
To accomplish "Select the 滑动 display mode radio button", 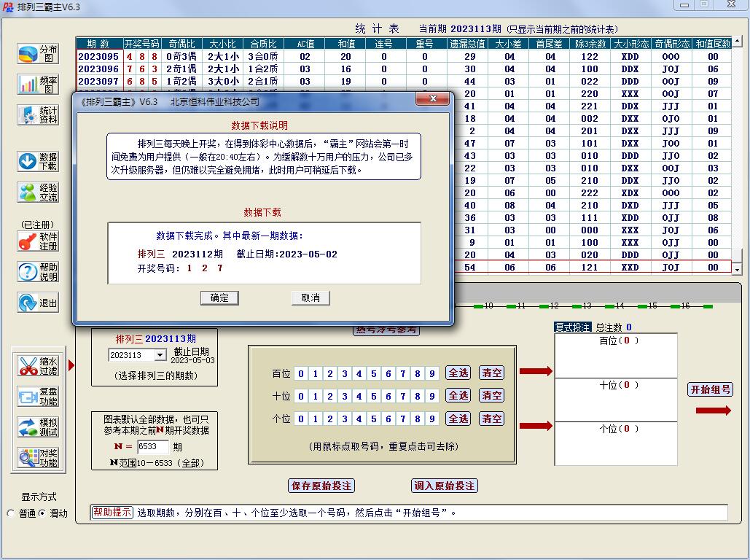I will point(42,513).
